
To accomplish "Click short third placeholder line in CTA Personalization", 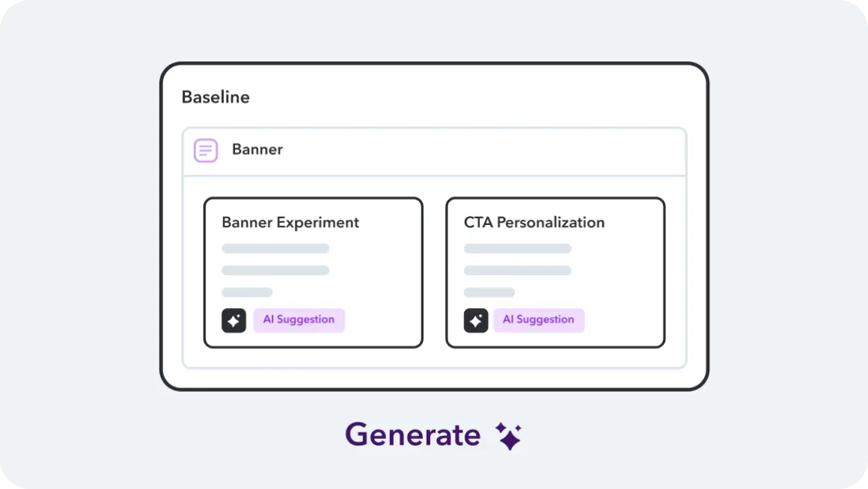I will coord(489,292).
